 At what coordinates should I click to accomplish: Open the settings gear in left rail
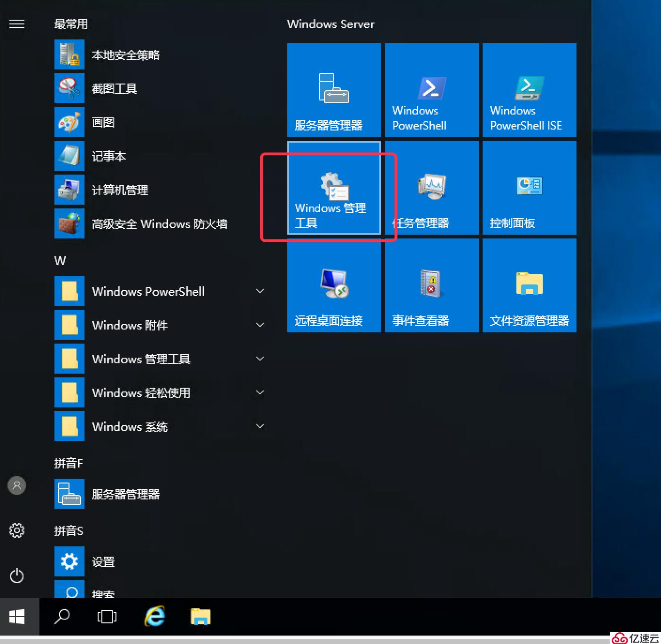(x=17, y=530)
